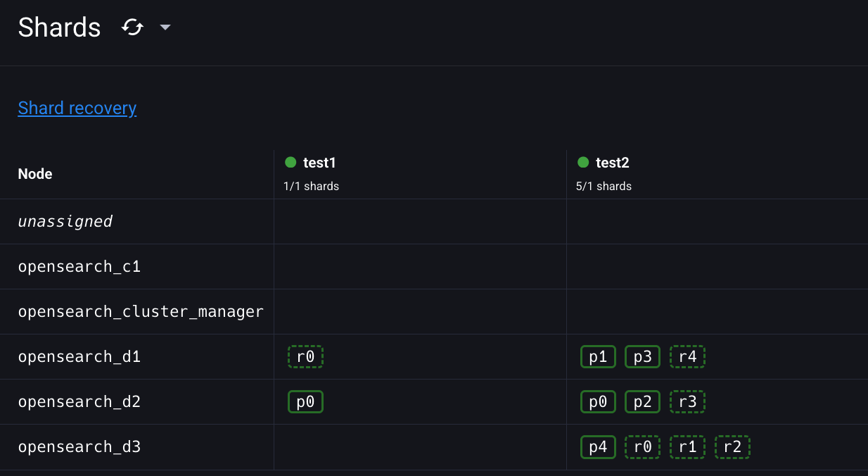The height and width of the screenshot is (476, 868).
Task: Select replica shard r2 on opensearch_d3
Action: coord(732,447)
